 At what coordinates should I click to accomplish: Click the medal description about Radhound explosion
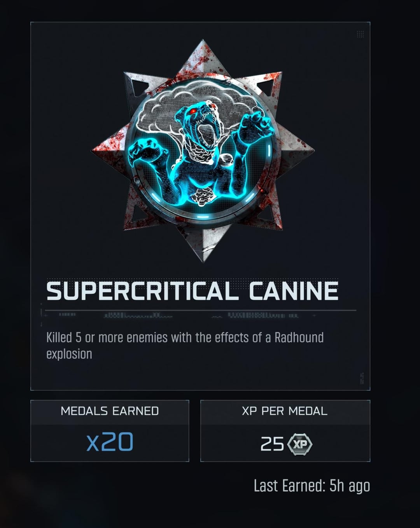point(185,346)
